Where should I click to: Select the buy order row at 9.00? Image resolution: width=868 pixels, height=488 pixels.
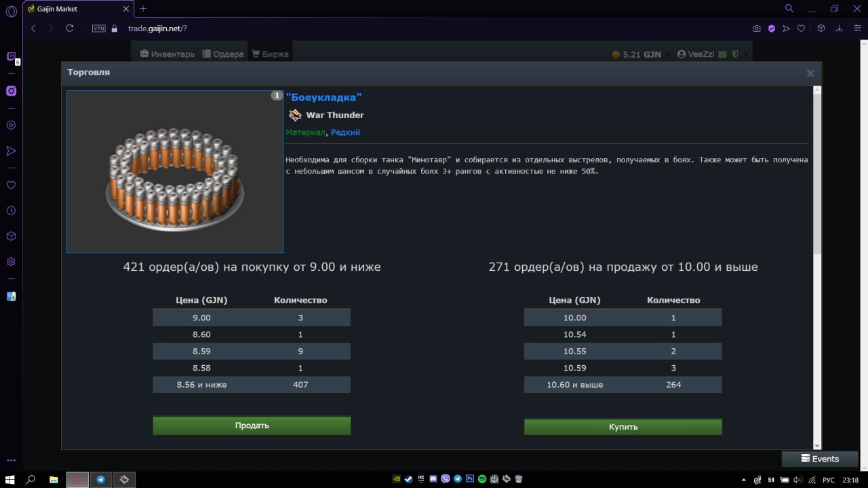click(x=252, y=318)
